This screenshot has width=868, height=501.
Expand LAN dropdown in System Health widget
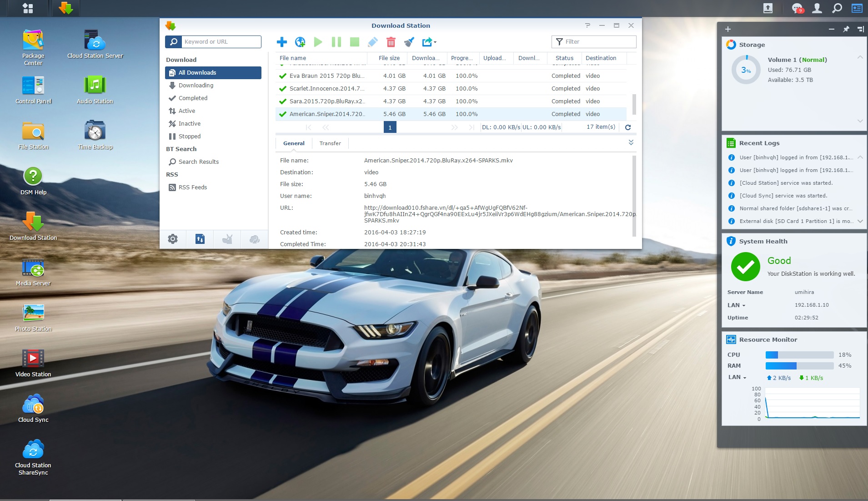click(737, 305)
